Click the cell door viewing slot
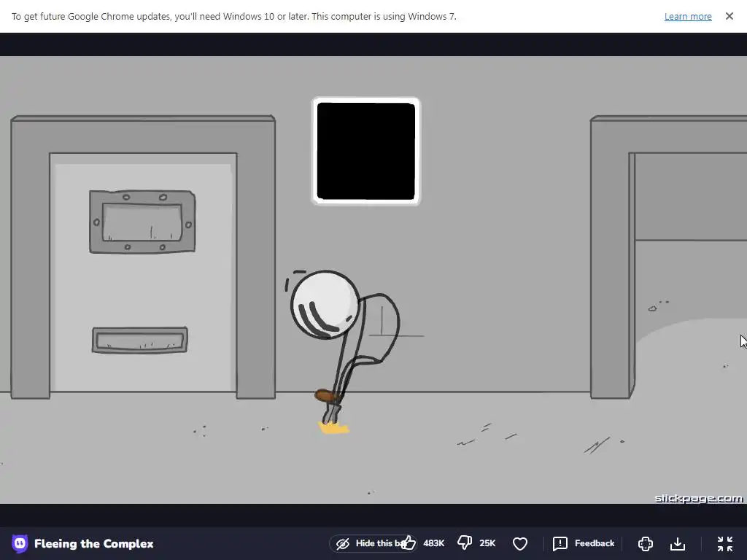747x560 pixels. pos(142,222)
